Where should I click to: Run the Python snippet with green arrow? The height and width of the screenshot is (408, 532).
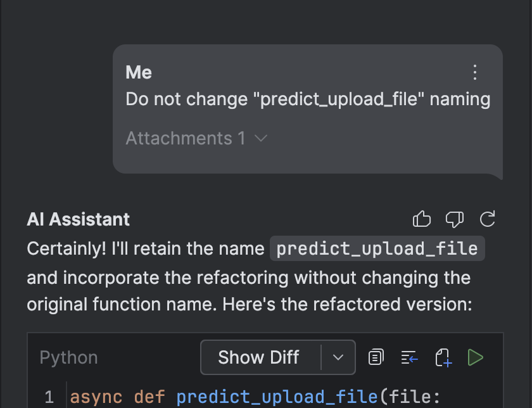pos(476,357)
